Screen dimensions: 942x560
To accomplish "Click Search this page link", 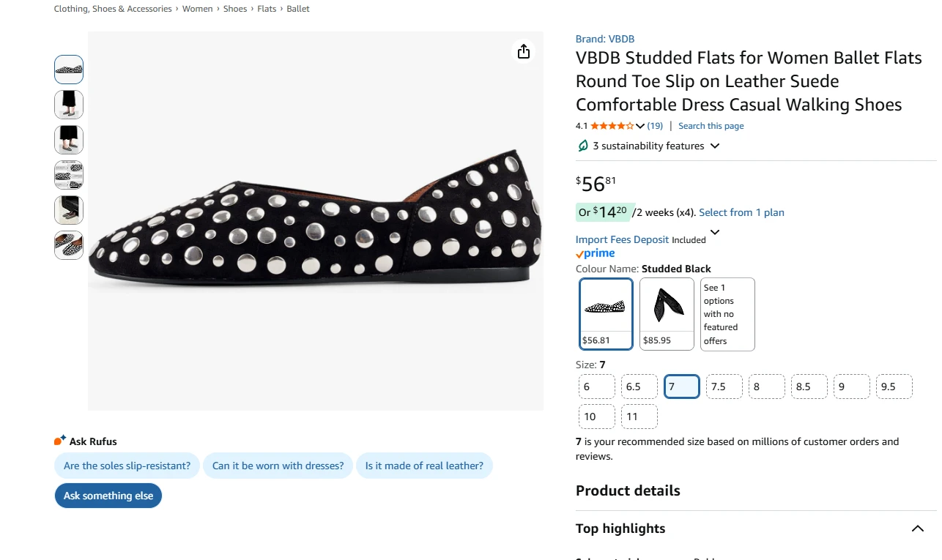I will [x=711, y=126].
